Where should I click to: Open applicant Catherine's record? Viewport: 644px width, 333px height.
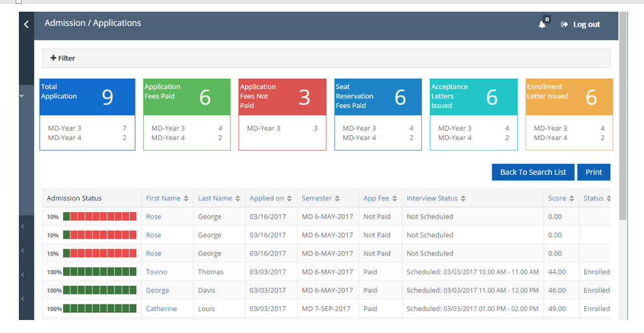point(161,309)
